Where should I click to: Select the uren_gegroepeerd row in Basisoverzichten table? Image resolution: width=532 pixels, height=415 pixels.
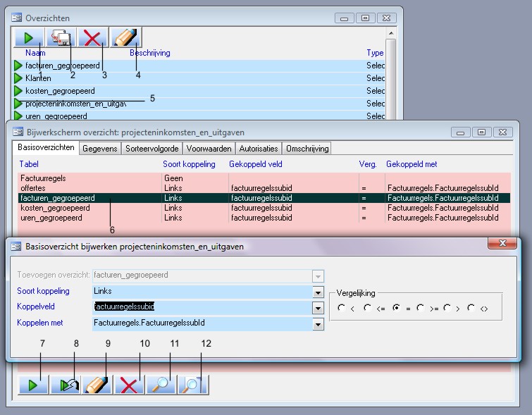264,218
